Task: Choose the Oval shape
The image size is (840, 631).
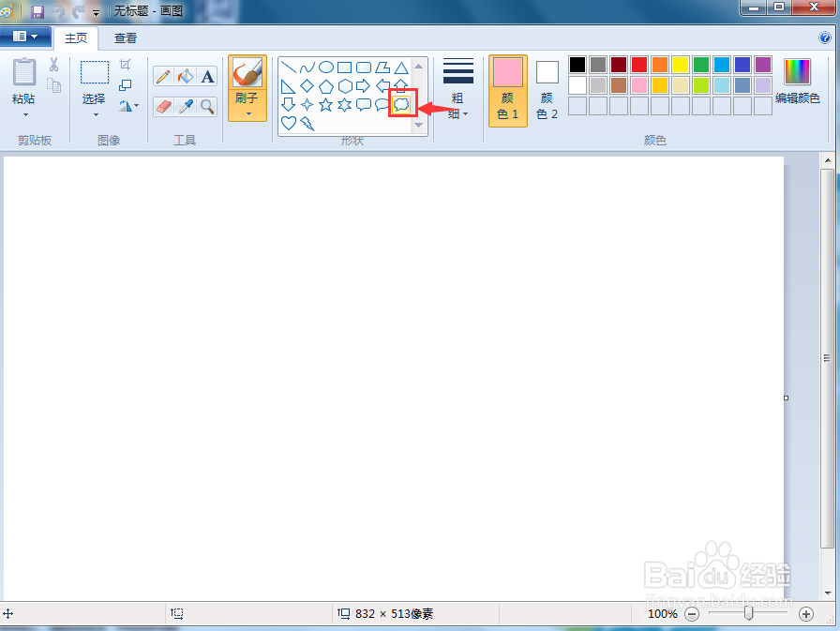Action: click(x=326, y=68)
